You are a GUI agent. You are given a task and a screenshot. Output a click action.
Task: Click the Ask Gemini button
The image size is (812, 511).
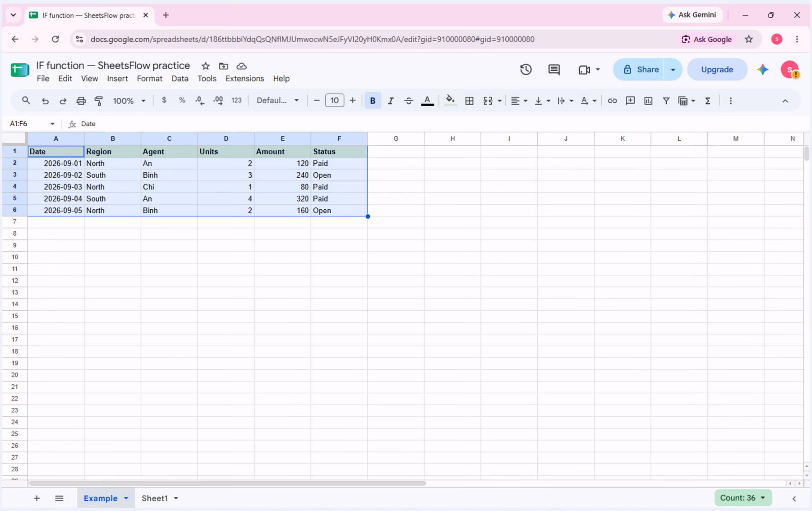point(692,15)
